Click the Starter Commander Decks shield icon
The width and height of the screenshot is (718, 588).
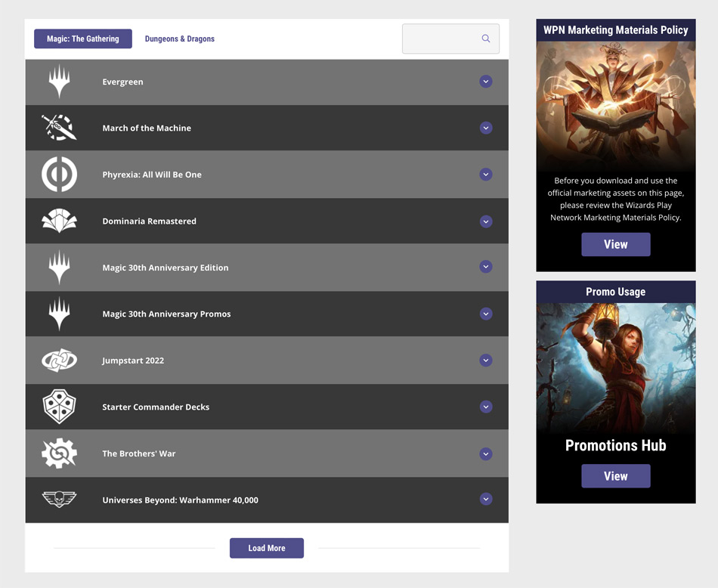(x=59, y=407)
